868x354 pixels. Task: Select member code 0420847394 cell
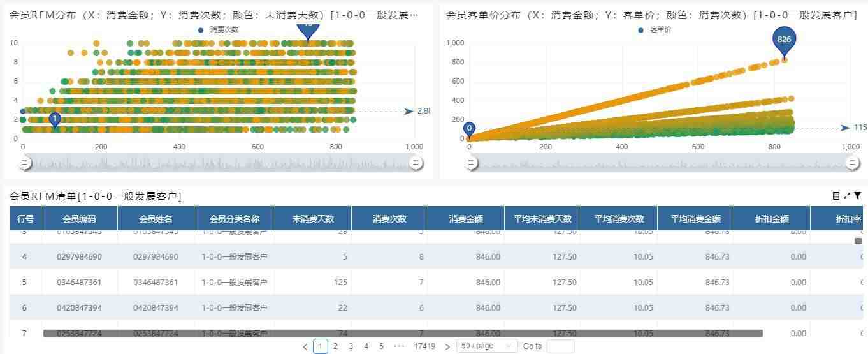coord(80,308)
